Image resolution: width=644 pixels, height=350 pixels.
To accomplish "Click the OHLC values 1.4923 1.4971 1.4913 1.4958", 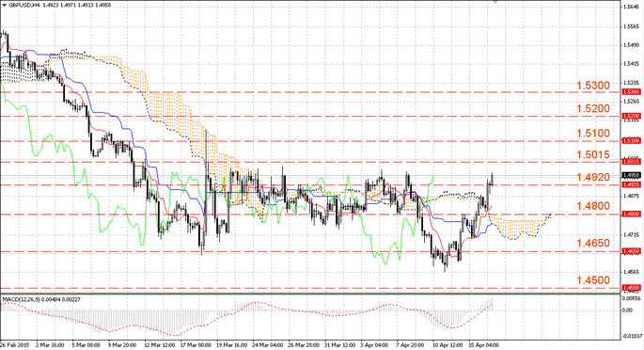I will tap(76, 6).
